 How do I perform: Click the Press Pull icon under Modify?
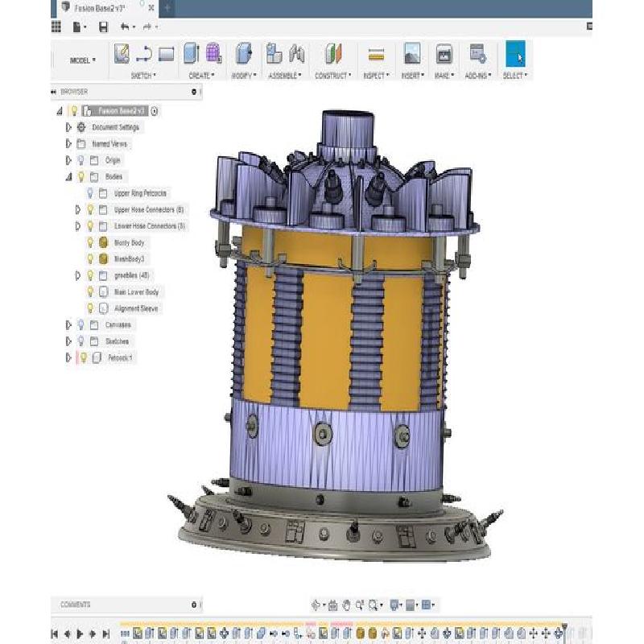(242, 54)
